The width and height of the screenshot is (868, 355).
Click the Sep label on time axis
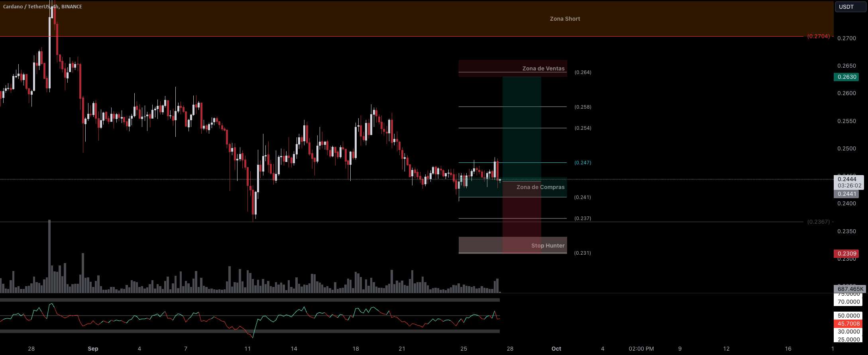click(93, 349)
